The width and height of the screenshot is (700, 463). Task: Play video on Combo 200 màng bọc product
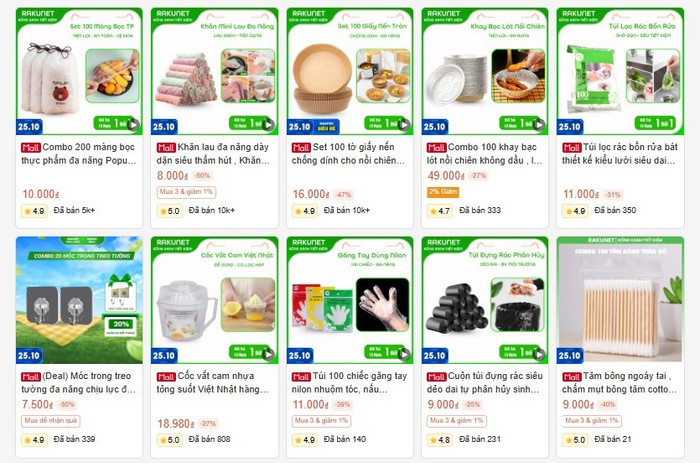[133, 125]
